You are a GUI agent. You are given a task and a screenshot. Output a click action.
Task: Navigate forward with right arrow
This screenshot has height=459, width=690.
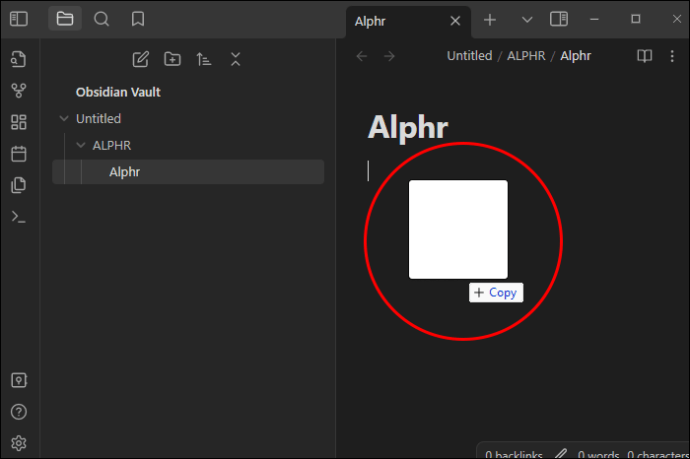click(x=389, y=56)
